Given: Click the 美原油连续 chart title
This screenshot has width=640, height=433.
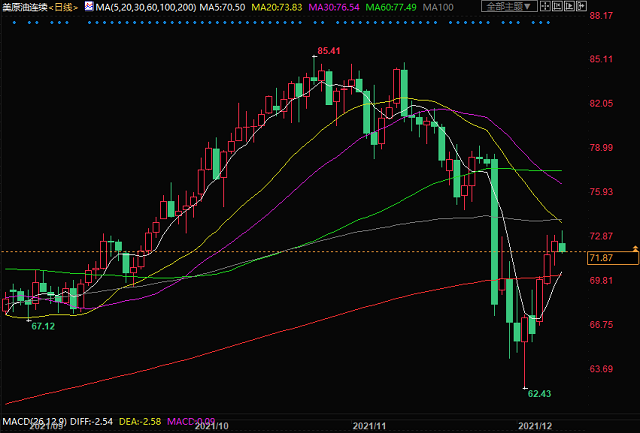Looking at the screenshot, I should 24,7.
